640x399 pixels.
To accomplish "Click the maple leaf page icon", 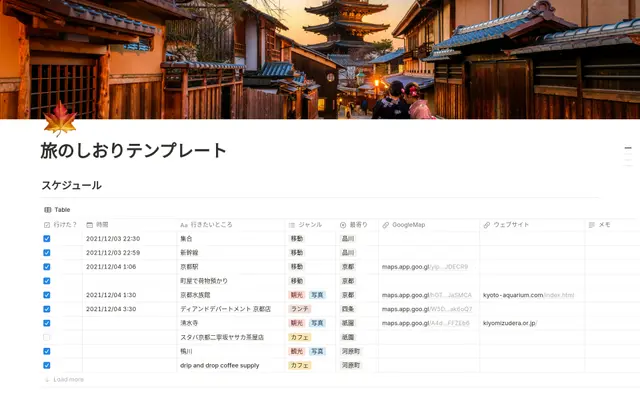I will pyautogui.click(x=60, y=119).
